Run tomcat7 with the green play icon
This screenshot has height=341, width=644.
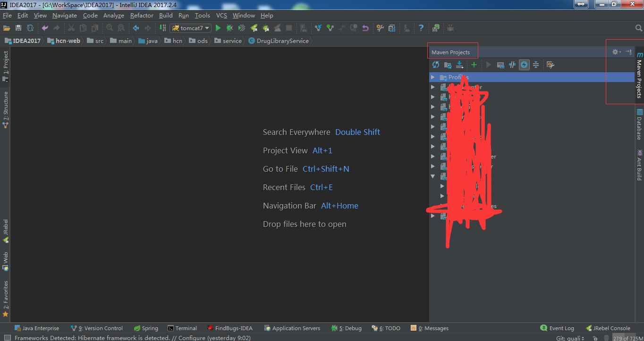coord(218,28)
